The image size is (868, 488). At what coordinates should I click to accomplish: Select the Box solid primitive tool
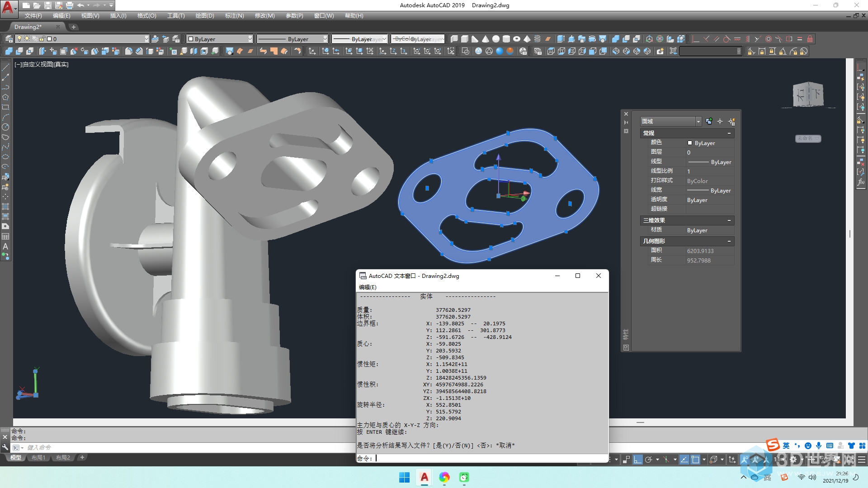click(464, 39)
